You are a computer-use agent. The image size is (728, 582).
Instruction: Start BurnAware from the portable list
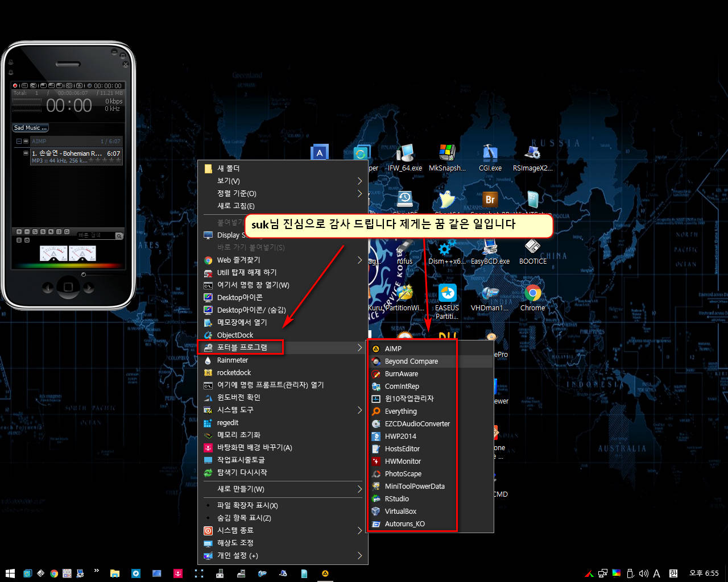coord(430,374)
